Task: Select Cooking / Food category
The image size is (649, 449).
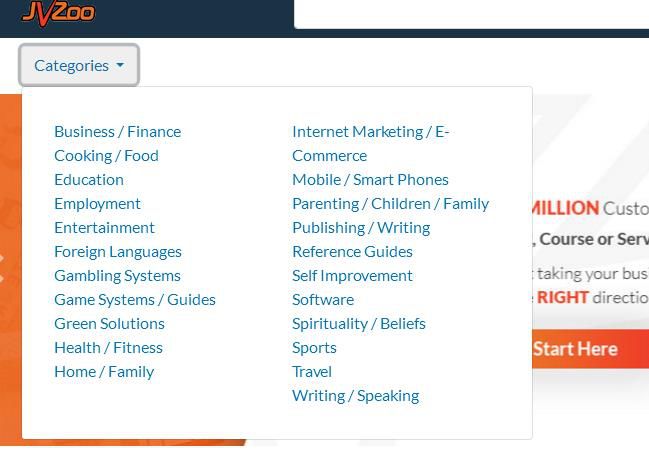Action: click(x=106, y=155)
